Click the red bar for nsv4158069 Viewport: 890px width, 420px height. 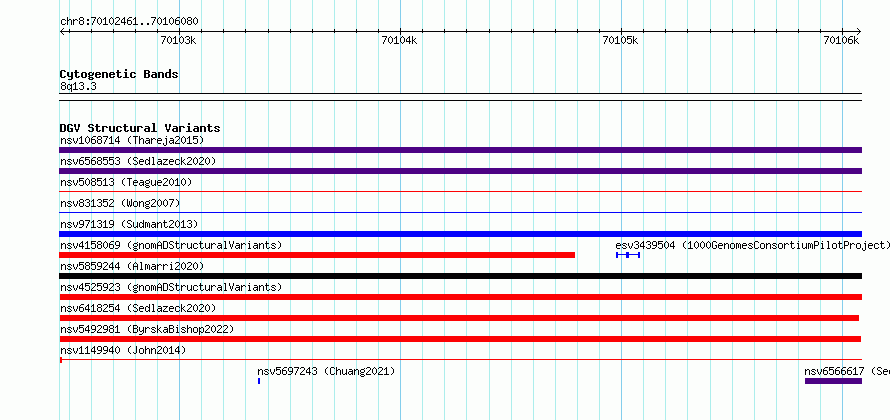point(317,255)
